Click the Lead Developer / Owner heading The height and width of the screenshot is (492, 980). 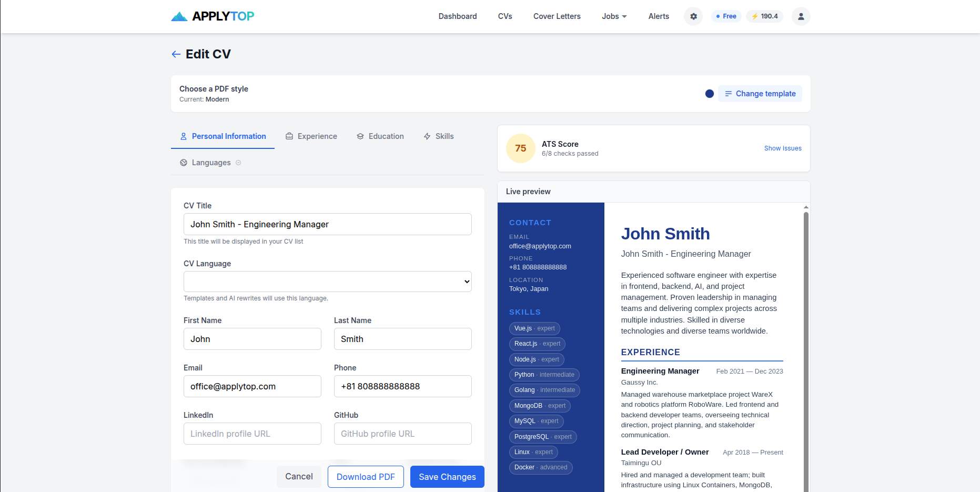click(665, 452)
